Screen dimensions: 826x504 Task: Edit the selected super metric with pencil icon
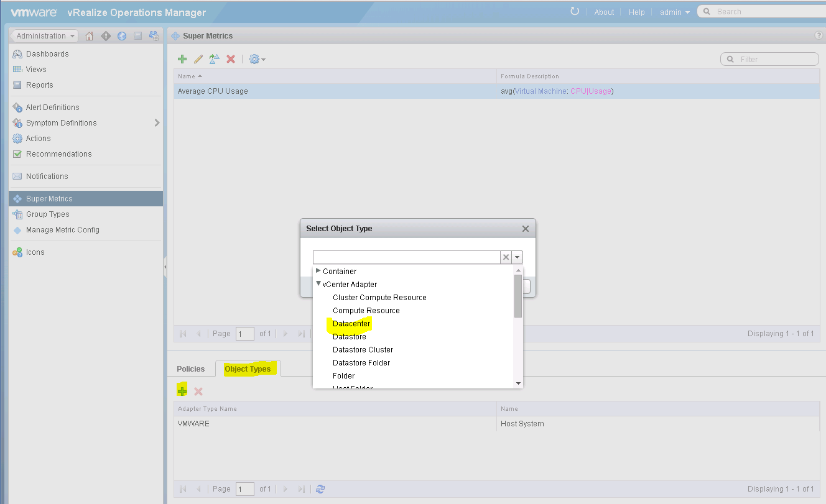(198, 59)
